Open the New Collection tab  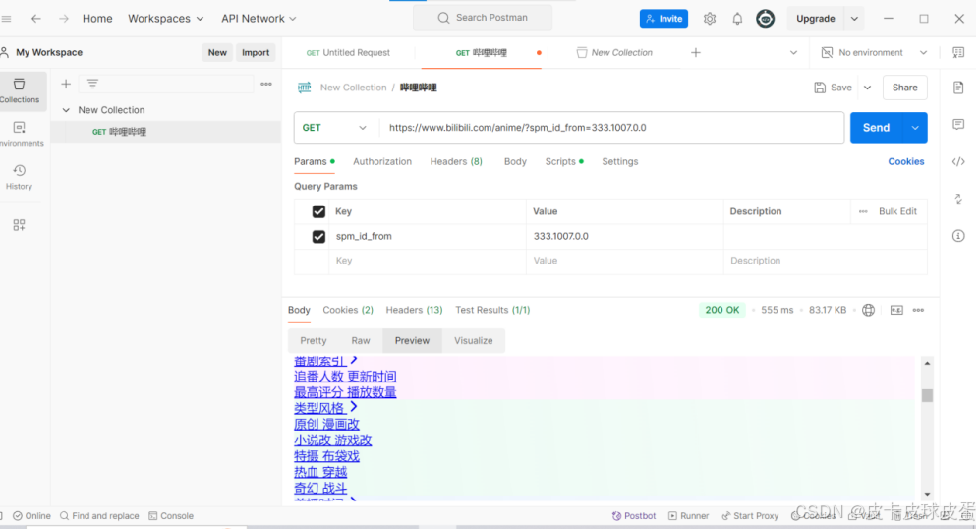614,52
